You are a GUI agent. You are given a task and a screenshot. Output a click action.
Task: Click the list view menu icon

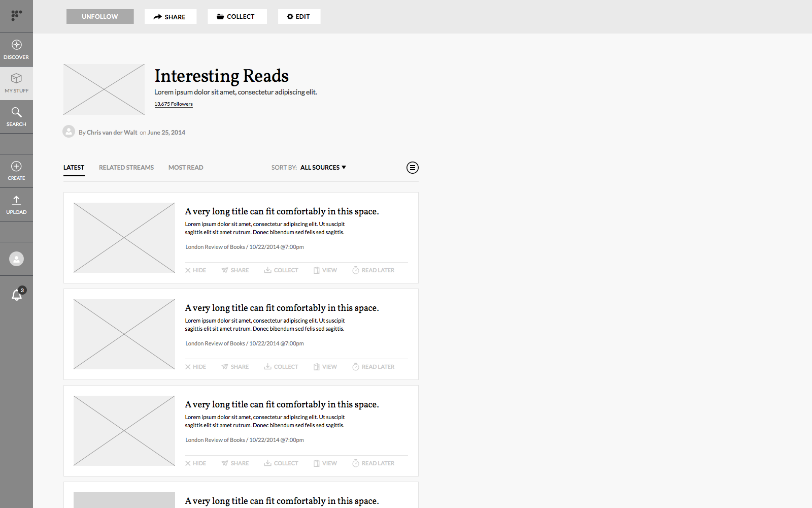[413, 168]
